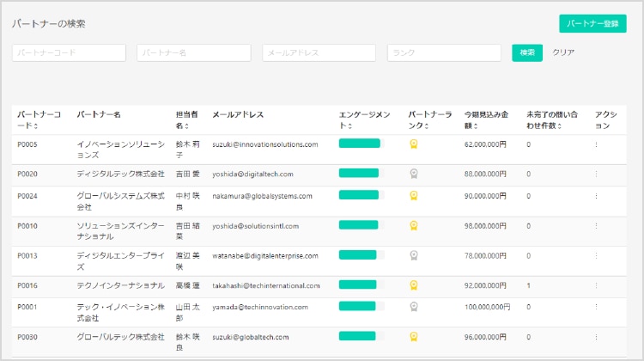The width and height of the screenshot is (644, 361).
Task: Open action menu for イノベーションソリューションズ row
Action: 597,144
